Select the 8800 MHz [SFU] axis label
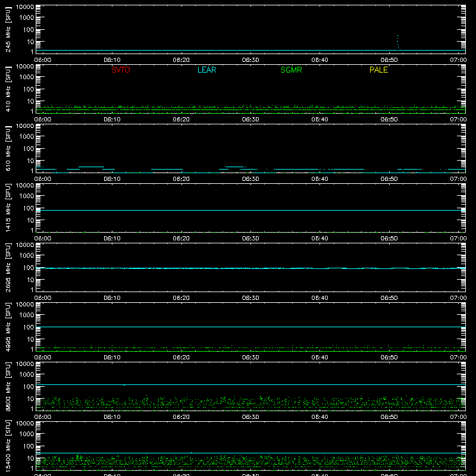The width and height of the screenshot is (476, 476). [x=8, y=387]
